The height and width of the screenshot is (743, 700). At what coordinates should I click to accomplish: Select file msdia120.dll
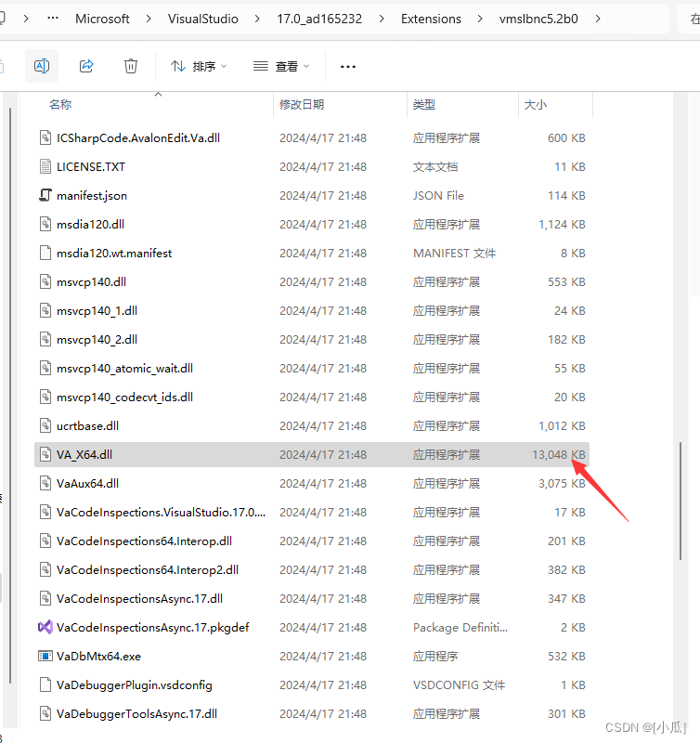point(312,224)
